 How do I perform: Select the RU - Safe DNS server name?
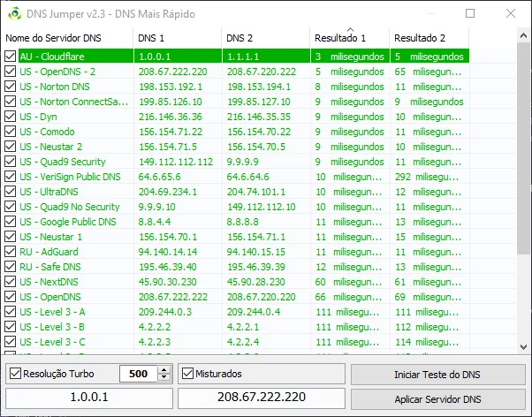(50, 267)
